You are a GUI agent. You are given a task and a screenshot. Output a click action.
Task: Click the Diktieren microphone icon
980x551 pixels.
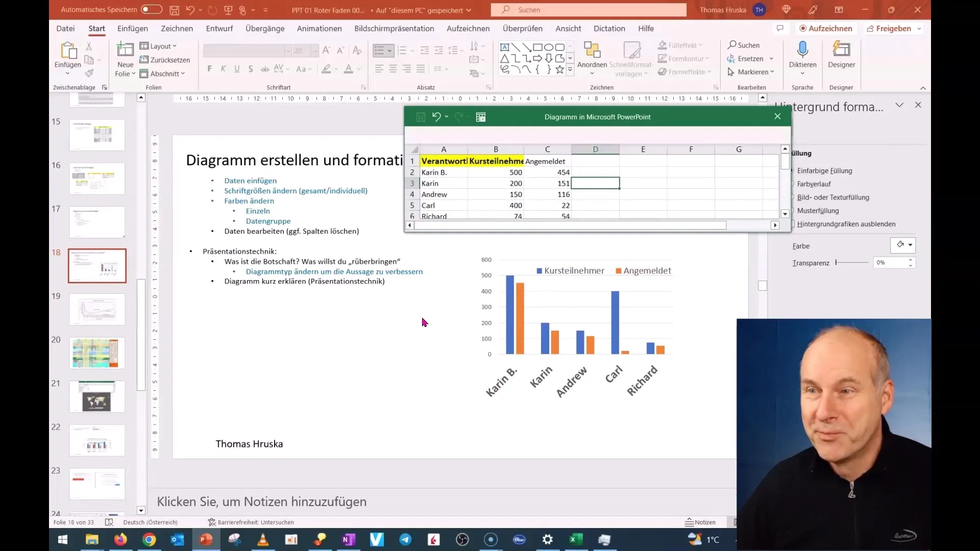[x=802, y=49]
